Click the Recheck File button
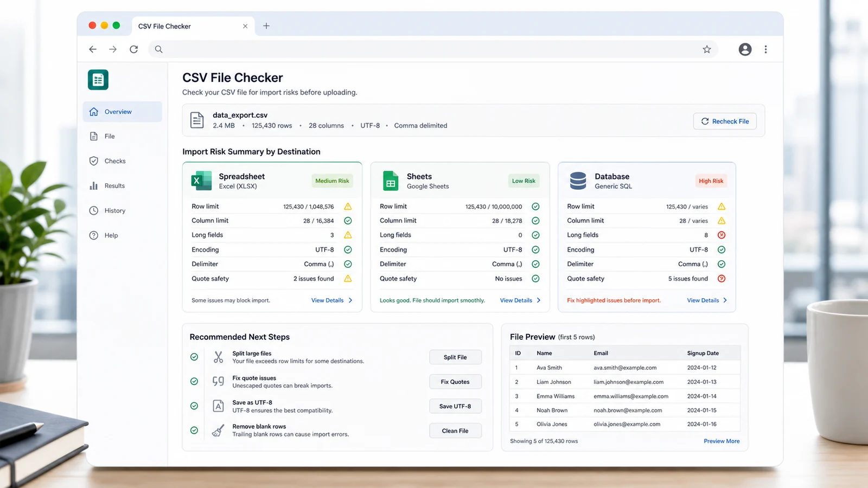The width and height of the screenshot is (868, 488). pos(725,121)
